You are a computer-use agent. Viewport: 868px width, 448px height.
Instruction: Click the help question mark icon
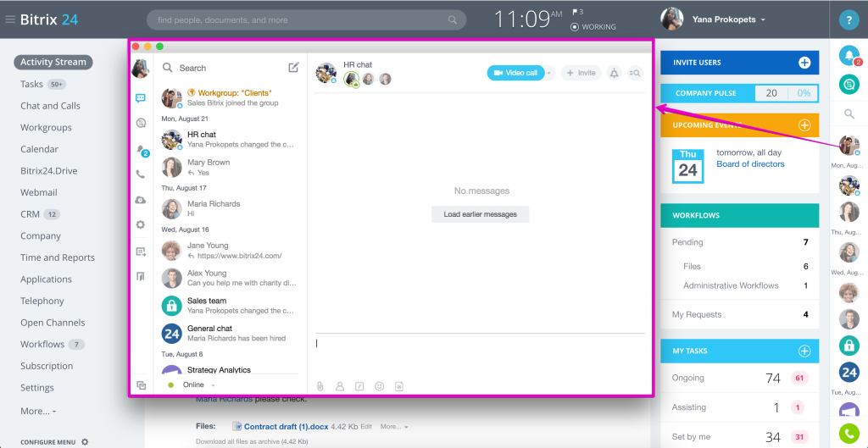(x=849, y=20)
